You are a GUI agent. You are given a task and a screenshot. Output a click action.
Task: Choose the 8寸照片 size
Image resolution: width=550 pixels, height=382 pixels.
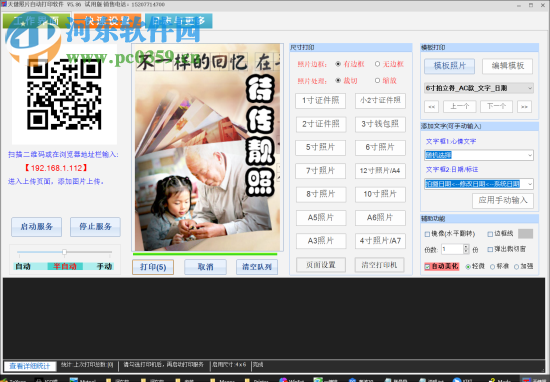[x=321, y=194]
